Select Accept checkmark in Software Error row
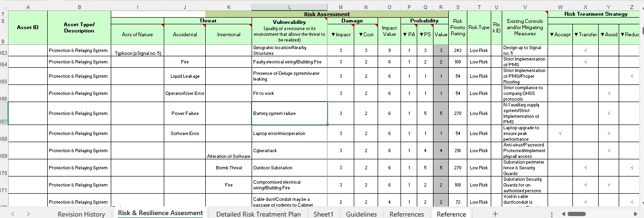 coord(560,134)
